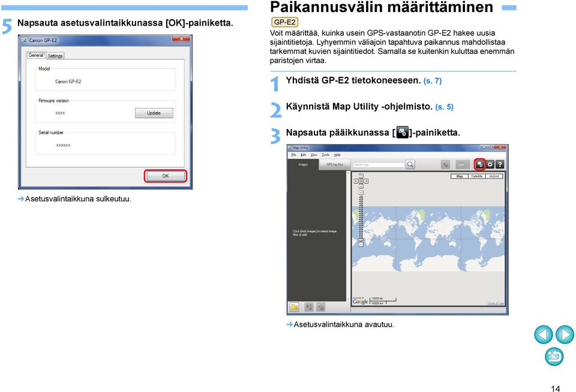Click the magnifier search button beside the map search box

(410, 164)
